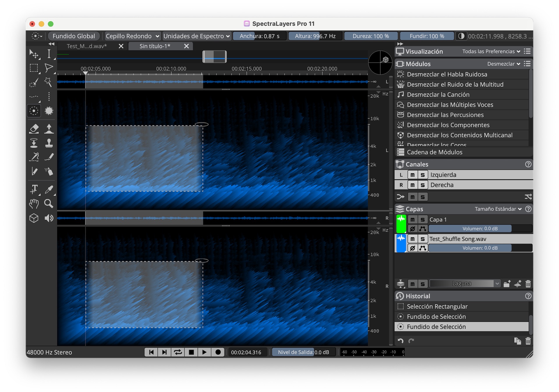Click the 3D cube view icon
Image resolution: width=559 pixels, height=392 pixels.
pos(34,218)
